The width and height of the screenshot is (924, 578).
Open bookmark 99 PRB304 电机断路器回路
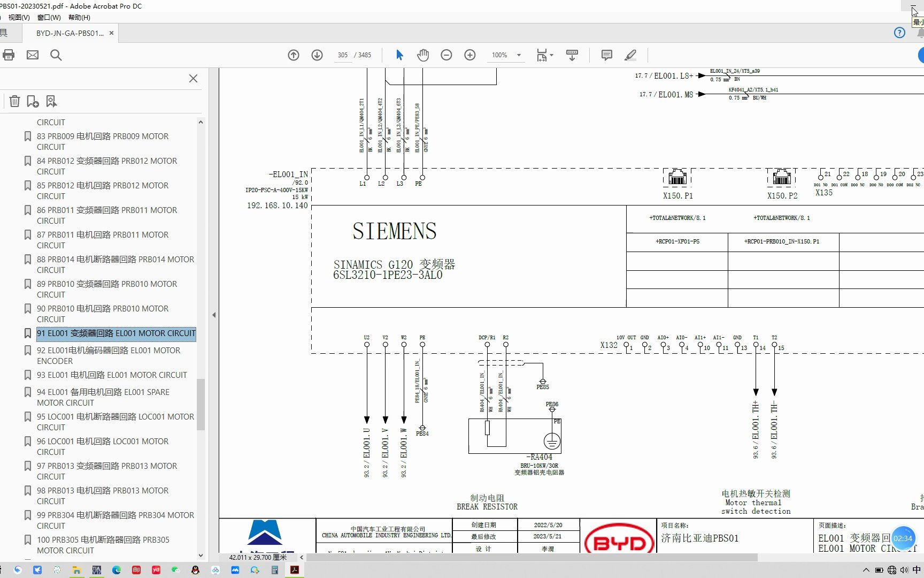(115, 521)
